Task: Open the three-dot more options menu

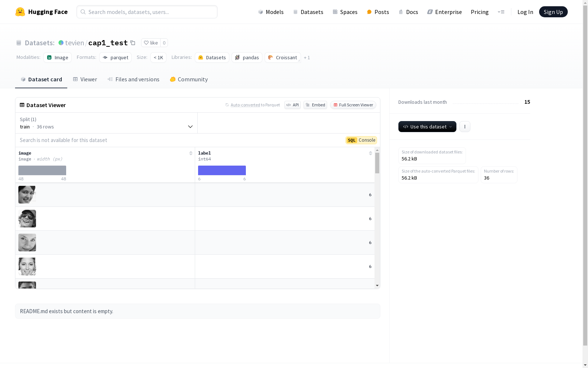Action: tap(465, 127)
